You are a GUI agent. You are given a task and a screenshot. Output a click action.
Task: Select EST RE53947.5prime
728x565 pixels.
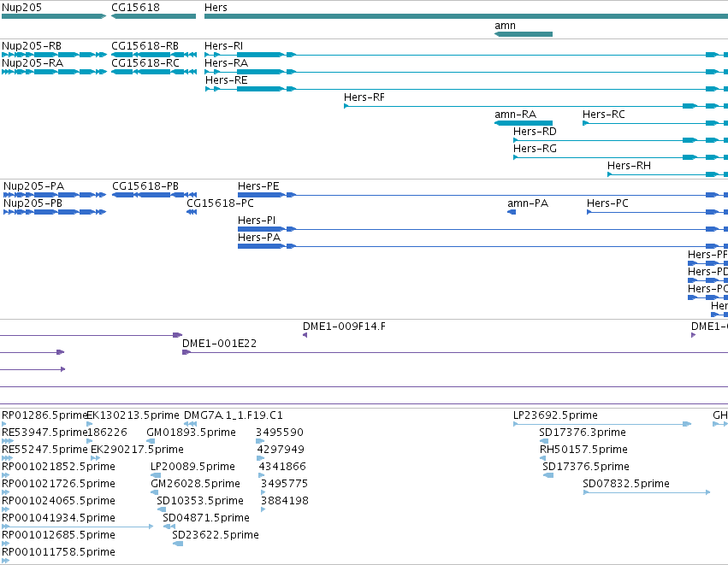[x=44, y=433]
